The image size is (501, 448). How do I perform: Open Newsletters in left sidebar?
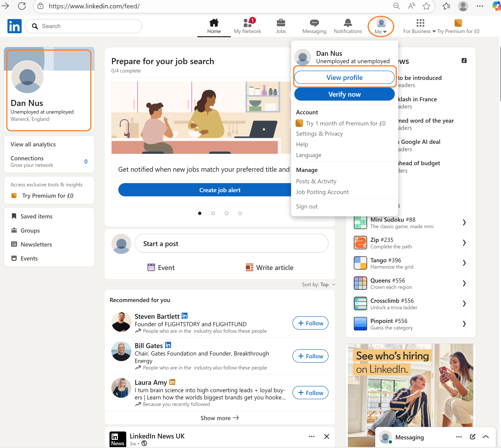[32, 244]
